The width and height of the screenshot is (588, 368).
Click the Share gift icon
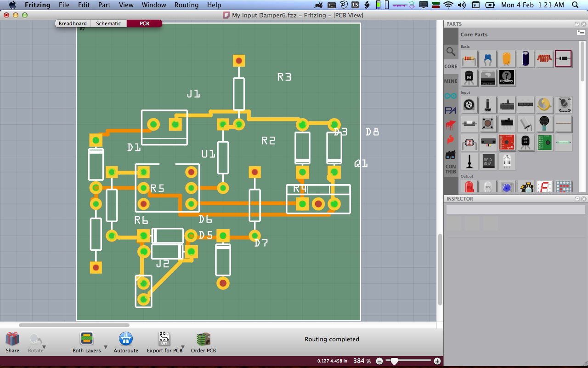pyautogui.click(x=12, y=339)
